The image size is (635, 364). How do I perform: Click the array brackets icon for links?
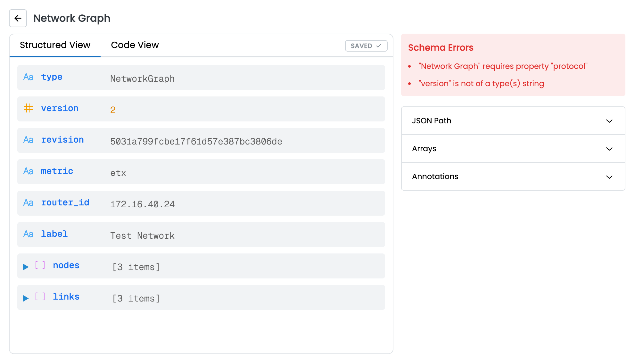tap(40, 297)
